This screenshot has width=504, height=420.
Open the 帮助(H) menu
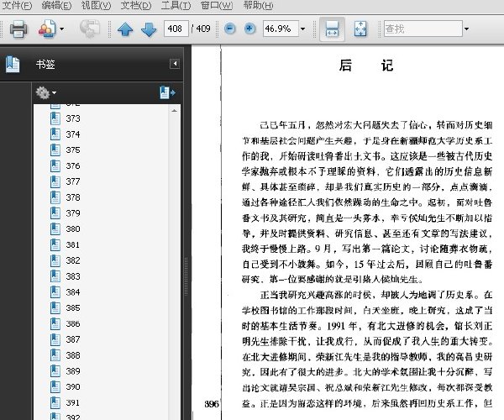point(258,6)
